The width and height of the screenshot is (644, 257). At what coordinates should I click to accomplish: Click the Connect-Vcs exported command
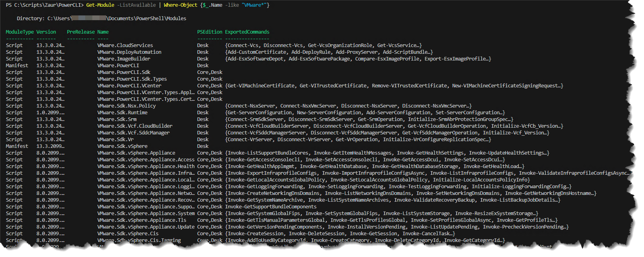(243, 45)
